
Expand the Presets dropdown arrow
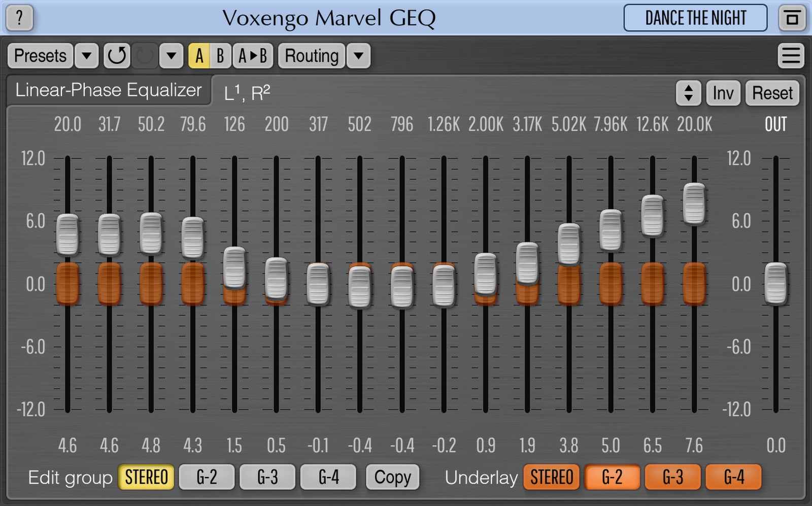pyautogui.click(x=87, y=56)
